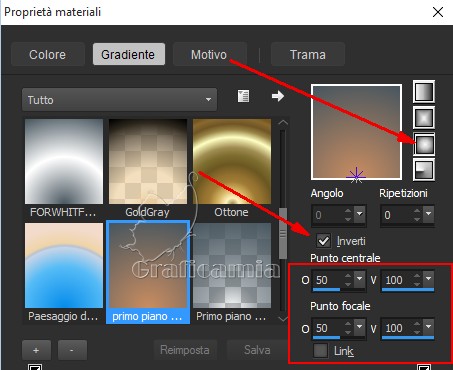Click the minus remove gradient button
Image resolution: width=453 pixels, height=370 pixels.
click(72, 350)
